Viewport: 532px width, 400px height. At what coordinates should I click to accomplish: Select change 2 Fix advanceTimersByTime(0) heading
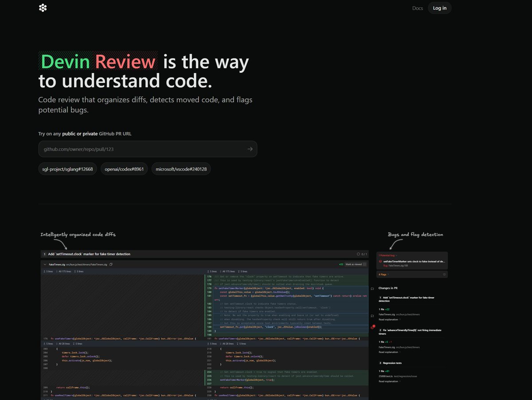point(410,332)
